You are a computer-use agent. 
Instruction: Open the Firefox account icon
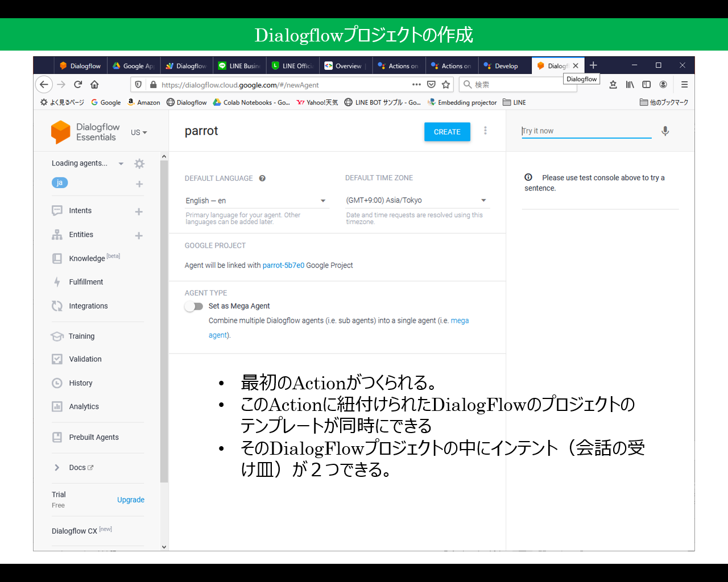pyautogui.click(x=663, y=85)
